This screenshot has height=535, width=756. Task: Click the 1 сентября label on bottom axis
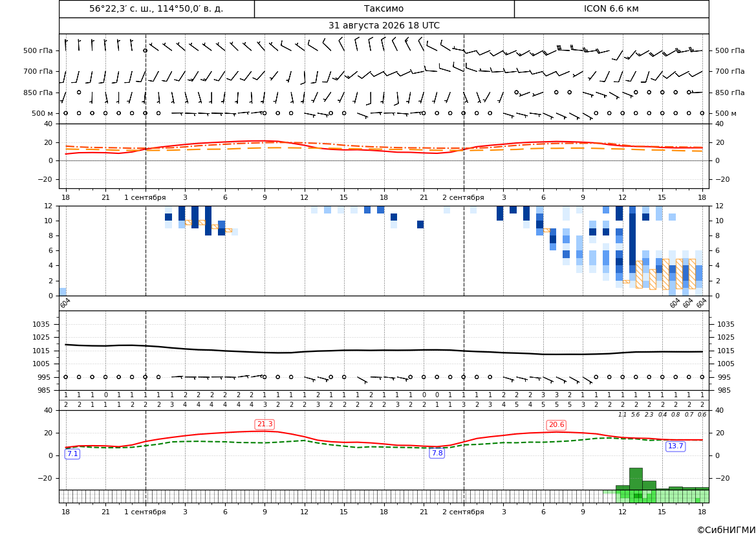tap(145, 512)
